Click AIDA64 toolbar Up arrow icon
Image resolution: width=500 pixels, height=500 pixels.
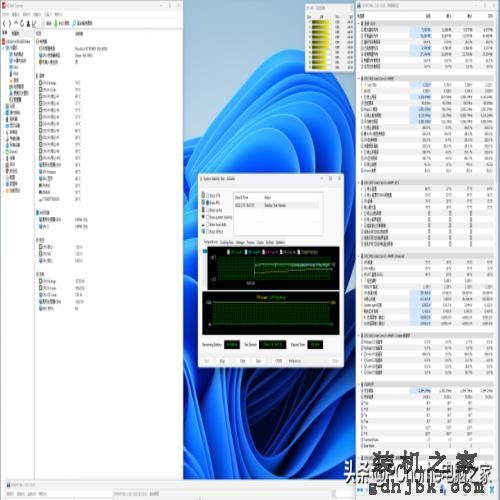[16, 23]
